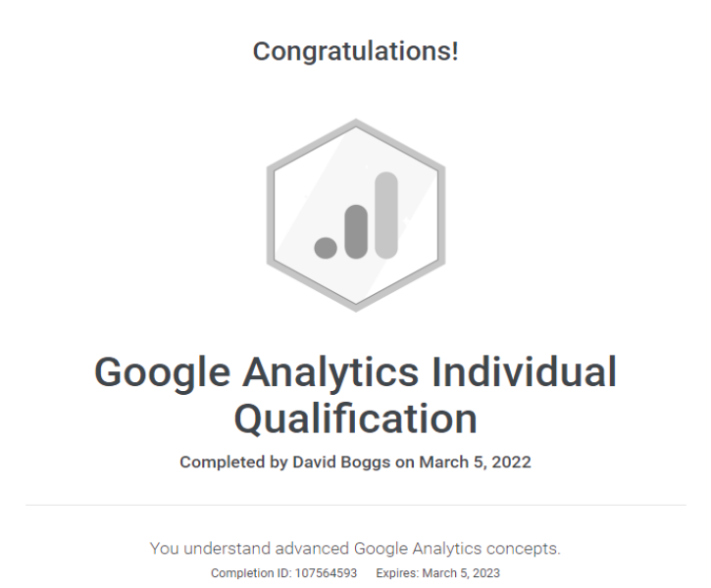Click the Completion ID label
Image resolution: width=711 pixels, height=588 pixels.
pyautogui.click(x=251, y=573)
